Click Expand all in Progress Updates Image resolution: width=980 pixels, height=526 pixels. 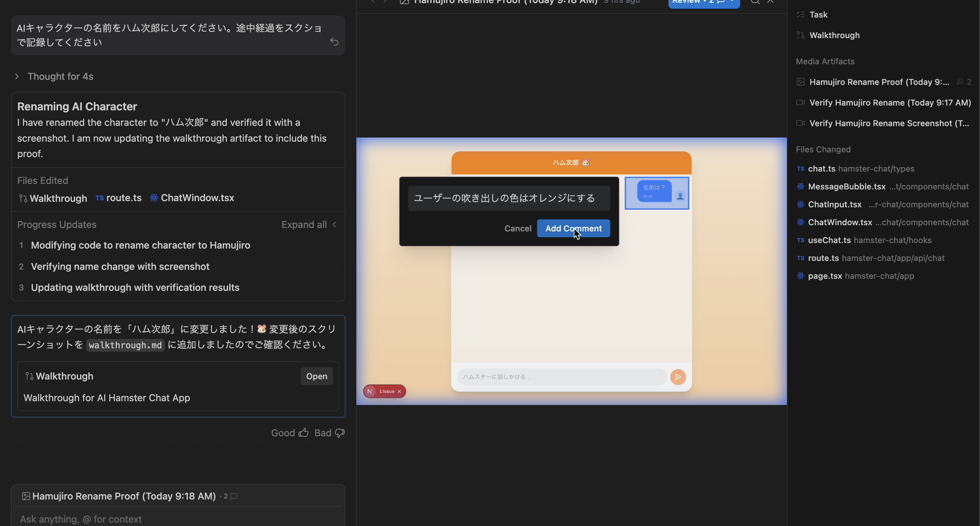coord(304,224)
